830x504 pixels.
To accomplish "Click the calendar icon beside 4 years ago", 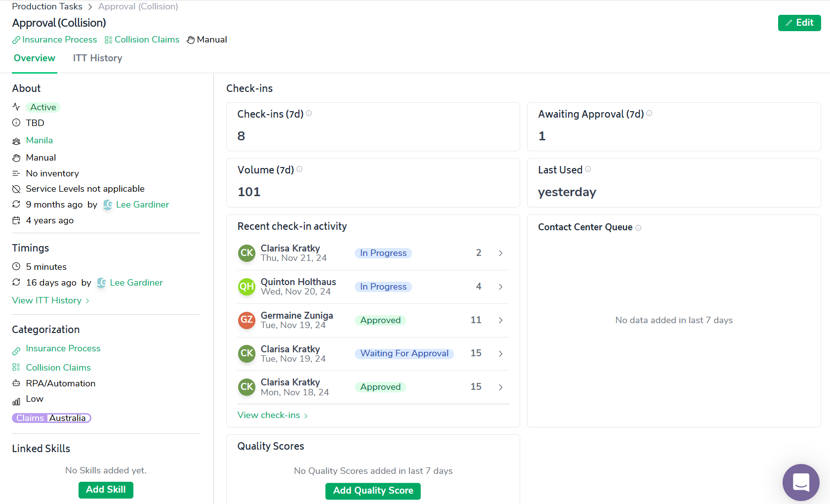I will point(16,220).
